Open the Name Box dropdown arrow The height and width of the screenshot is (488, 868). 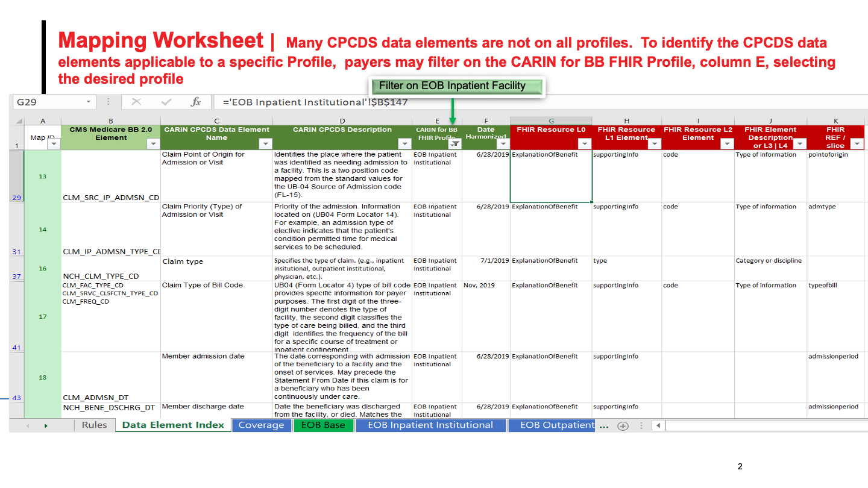[88, 102]
